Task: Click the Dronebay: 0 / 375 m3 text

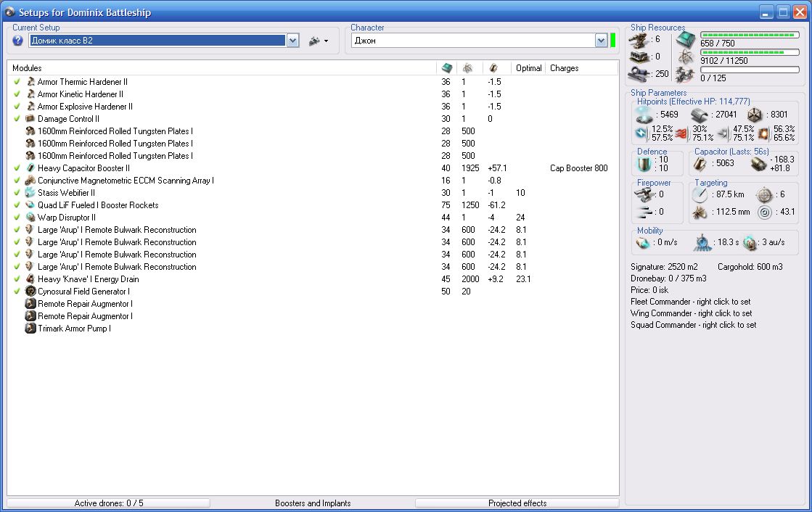Action: pos(668,278)
